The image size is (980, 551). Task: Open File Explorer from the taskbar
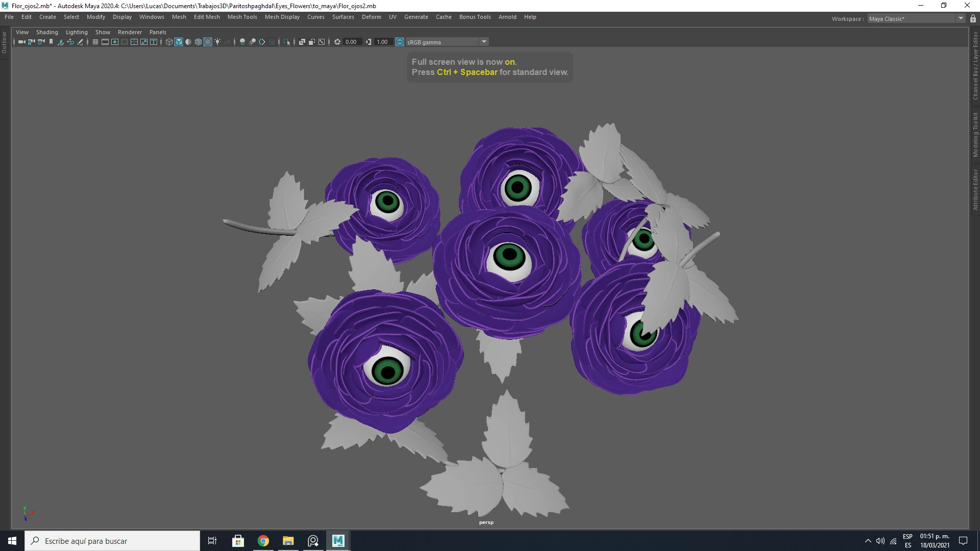[x=288, y=541]
